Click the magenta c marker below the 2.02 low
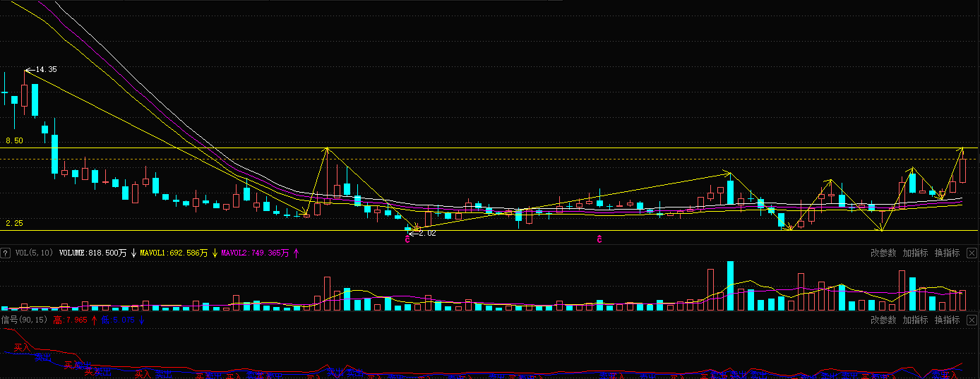This screenshot has width=980, height=379. (x=407, y=240)
